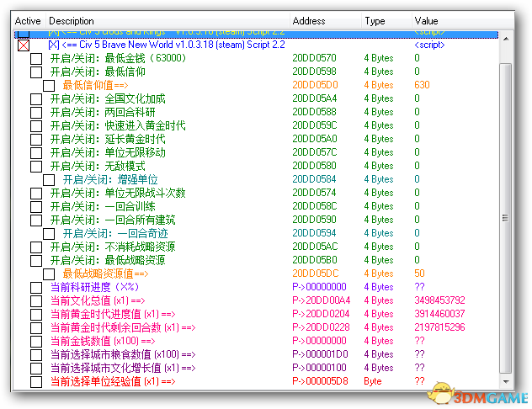Tick the 当前文化总值 (x1) checkbox
This screenshot has height=409, width=532.
click(x=36, y=301)
